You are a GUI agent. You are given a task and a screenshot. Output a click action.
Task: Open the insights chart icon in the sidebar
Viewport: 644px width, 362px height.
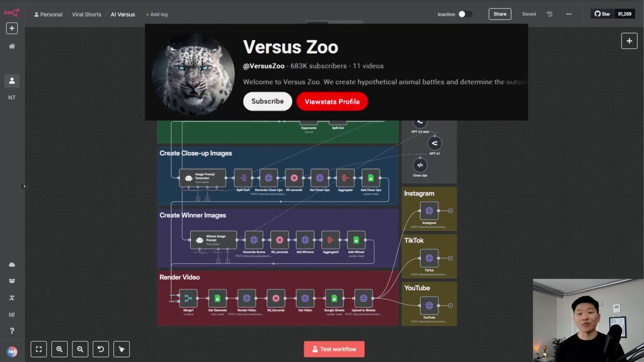(x=12, y=314)
